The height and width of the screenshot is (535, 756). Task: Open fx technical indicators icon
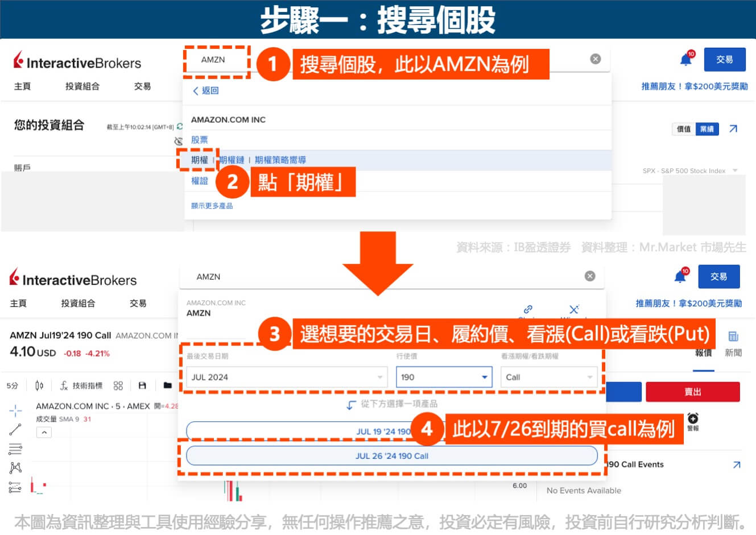[x=64, y=385]
